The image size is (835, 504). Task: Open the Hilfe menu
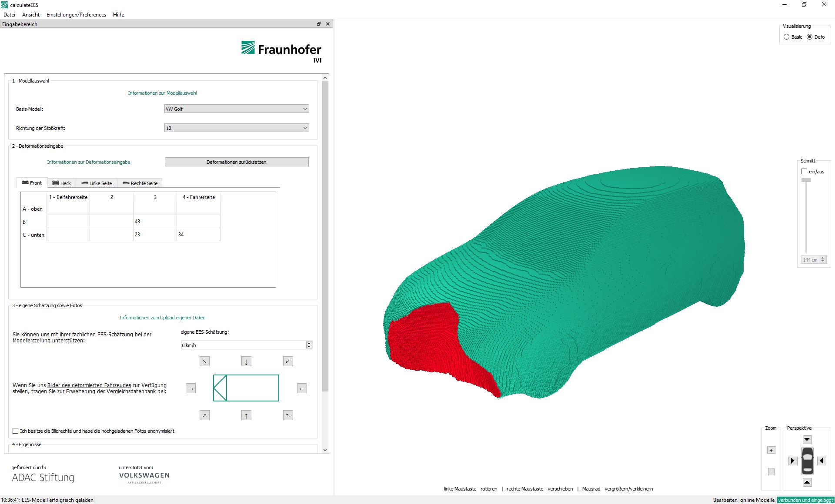coord(118,15)
